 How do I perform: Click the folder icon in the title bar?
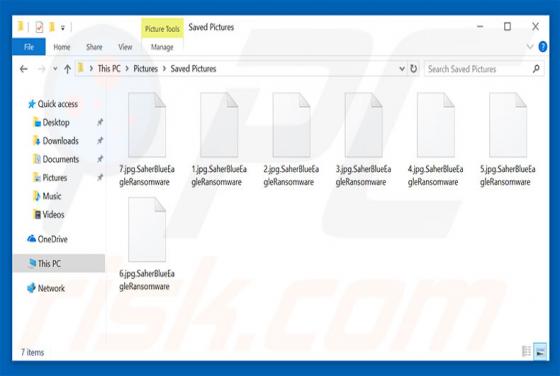coord(21,26)
